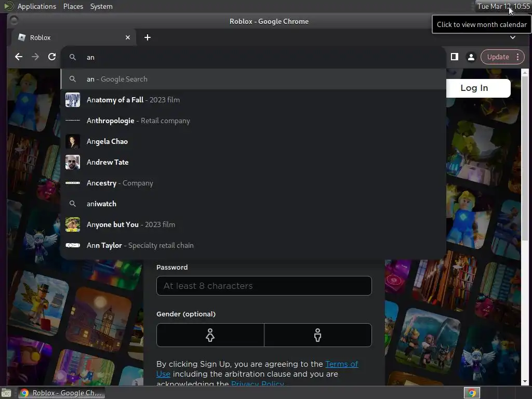Screen dimensions: 532x399
Task: Open the Chrome profile avatar menu
Action: tap(471, 57)
